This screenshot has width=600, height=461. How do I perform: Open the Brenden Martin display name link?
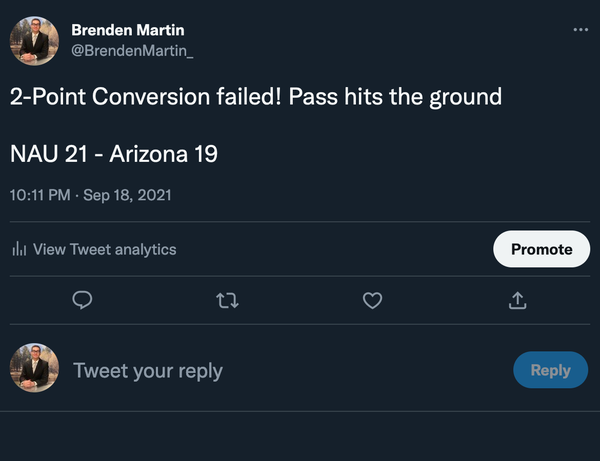(x=127, y=30)
